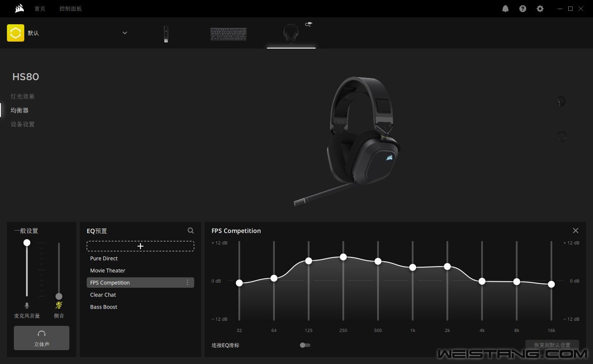Select the upper headset view thumbnail
The image size is (593, 364).
(561, 101)
